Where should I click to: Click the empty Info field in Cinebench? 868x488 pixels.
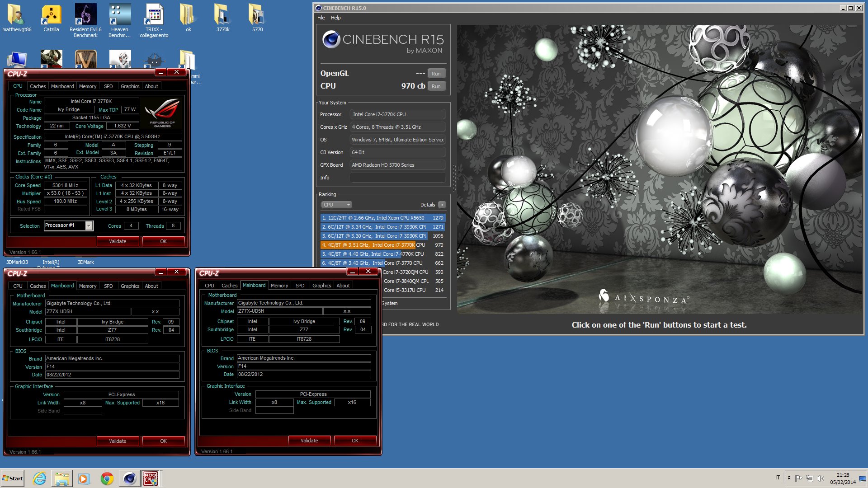[x=398, y=178]
